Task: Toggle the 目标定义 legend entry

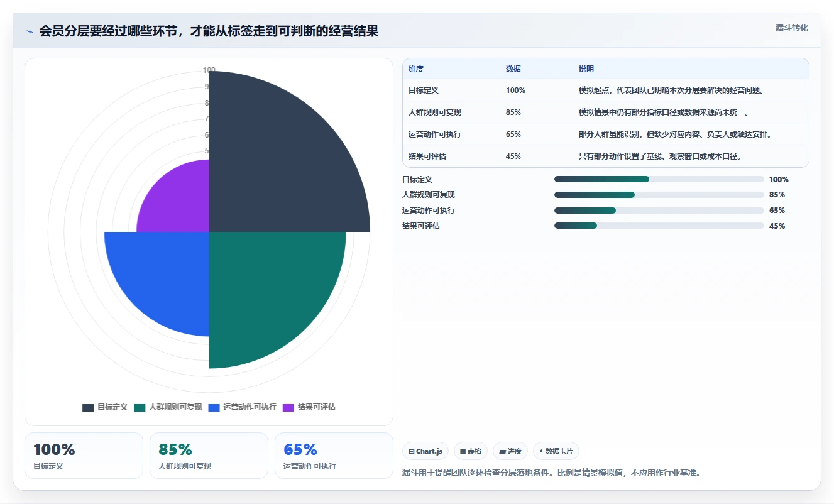Action: 105,407
